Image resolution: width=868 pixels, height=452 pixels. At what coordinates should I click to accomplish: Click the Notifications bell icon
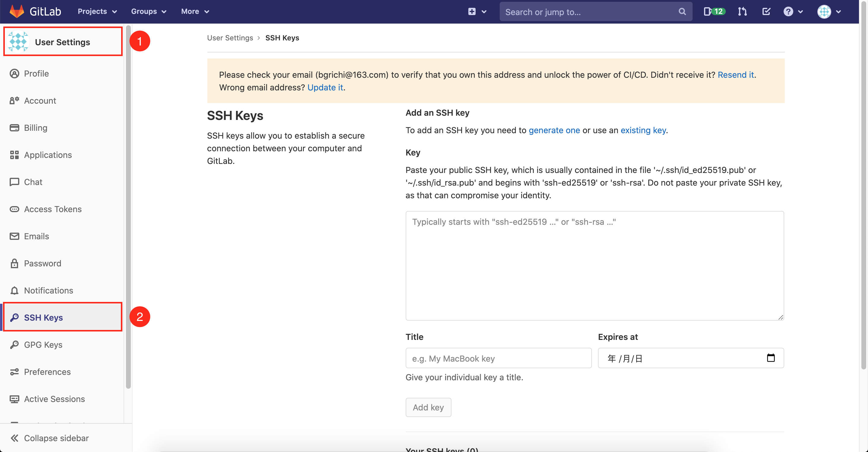(14, 290)
